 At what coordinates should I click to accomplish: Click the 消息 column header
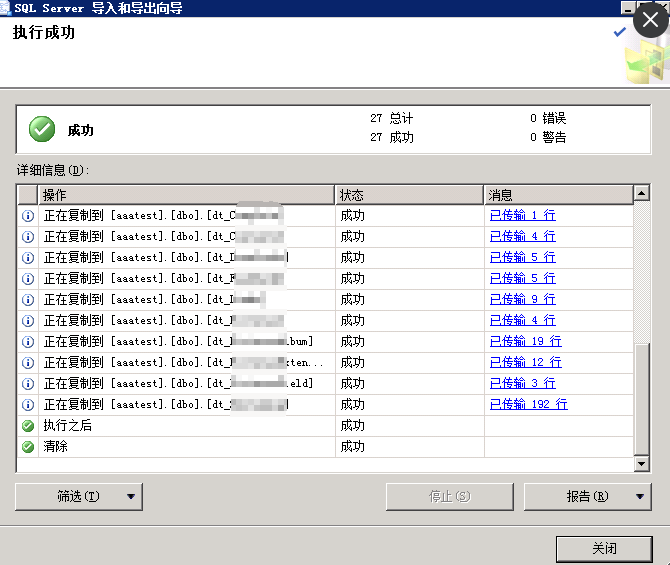tap(558, 195)
